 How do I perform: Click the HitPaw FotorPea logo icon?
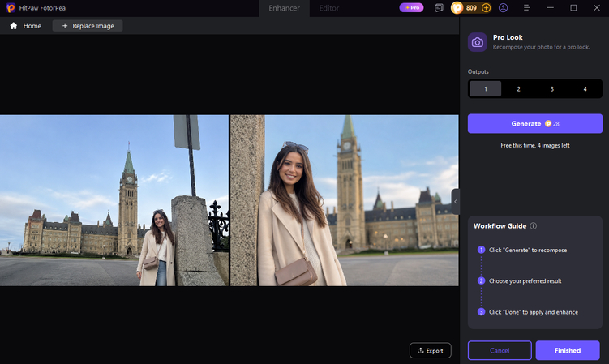(11, 8)
